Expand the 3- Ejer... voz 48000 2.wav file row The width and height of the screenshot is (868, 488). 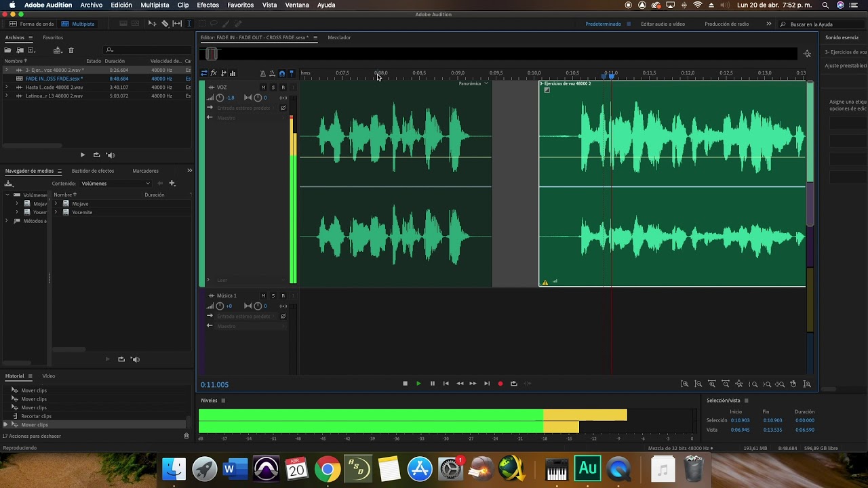6,70
